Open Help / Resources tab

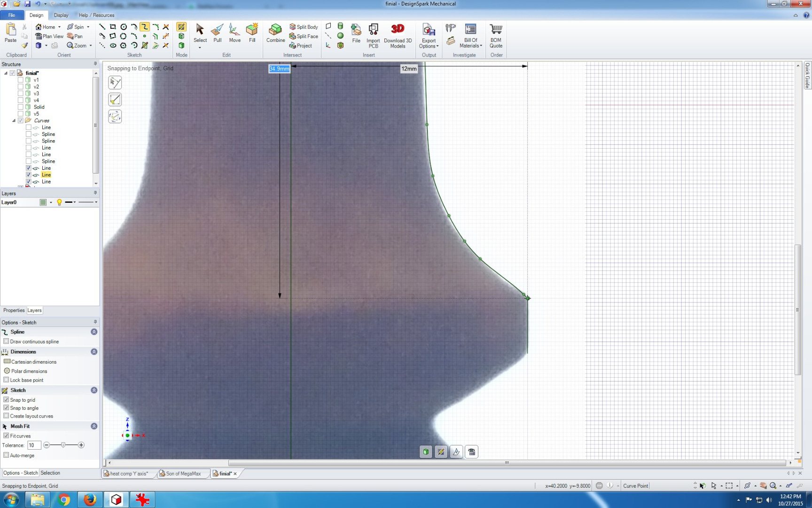(96, 15)
